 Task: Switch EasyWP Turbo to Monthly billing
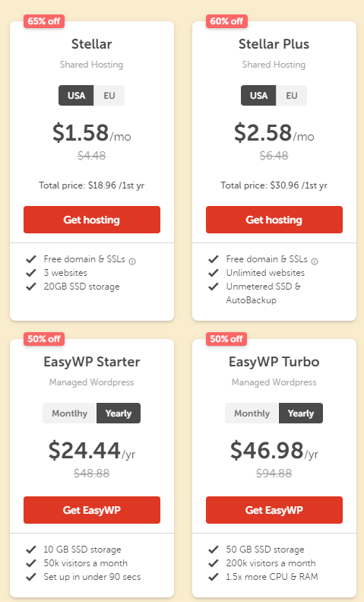coord(252,413)
